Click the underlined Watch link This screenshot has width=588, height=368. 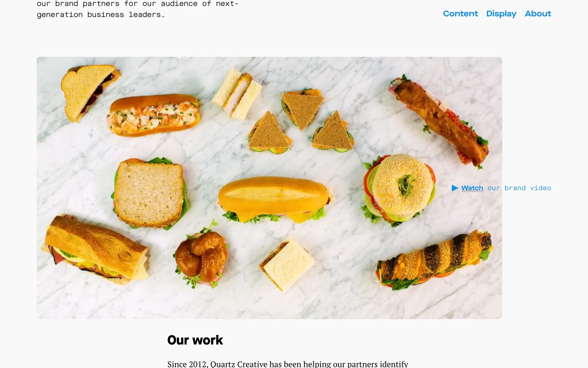point(472,188)
